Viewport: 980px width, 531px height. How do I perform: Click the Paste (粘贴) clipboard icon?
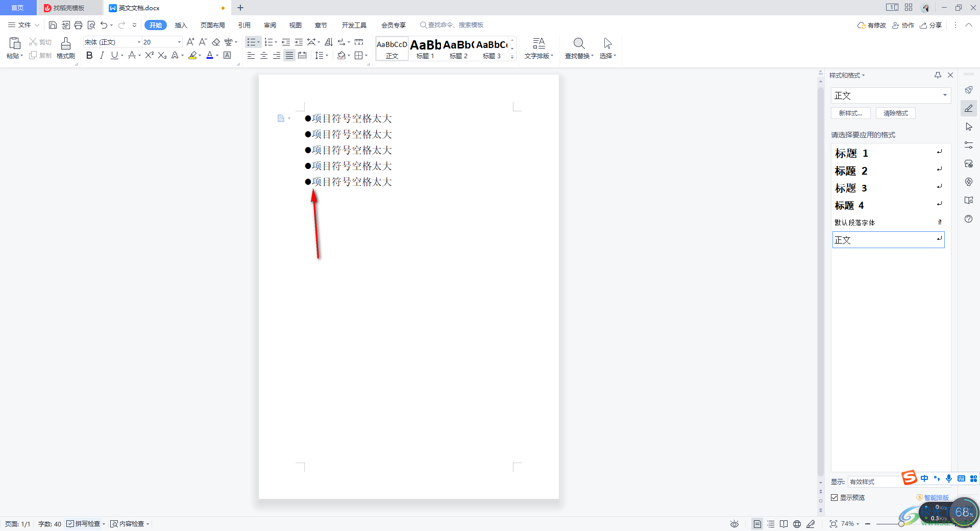15,43
